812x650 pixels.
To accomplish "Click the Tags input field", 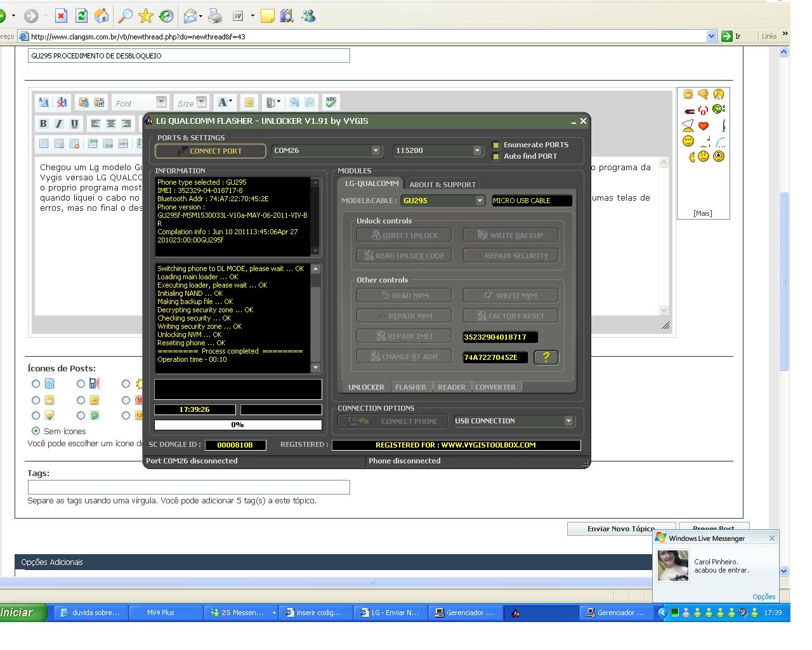I will coord(188,487).
